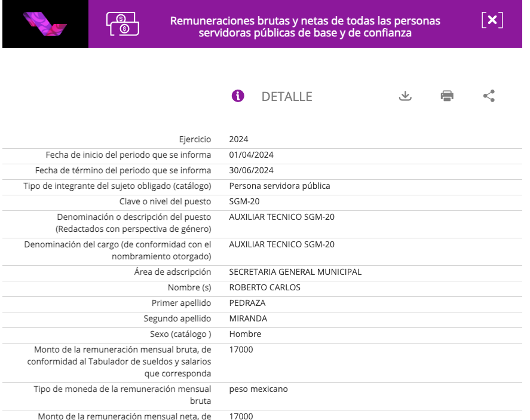The height and width of the screenshot is (420, 530).
Task: Click AUXILIAR TECNICO SGM-20 under Denominación del puesto
Action: [282, 217]
